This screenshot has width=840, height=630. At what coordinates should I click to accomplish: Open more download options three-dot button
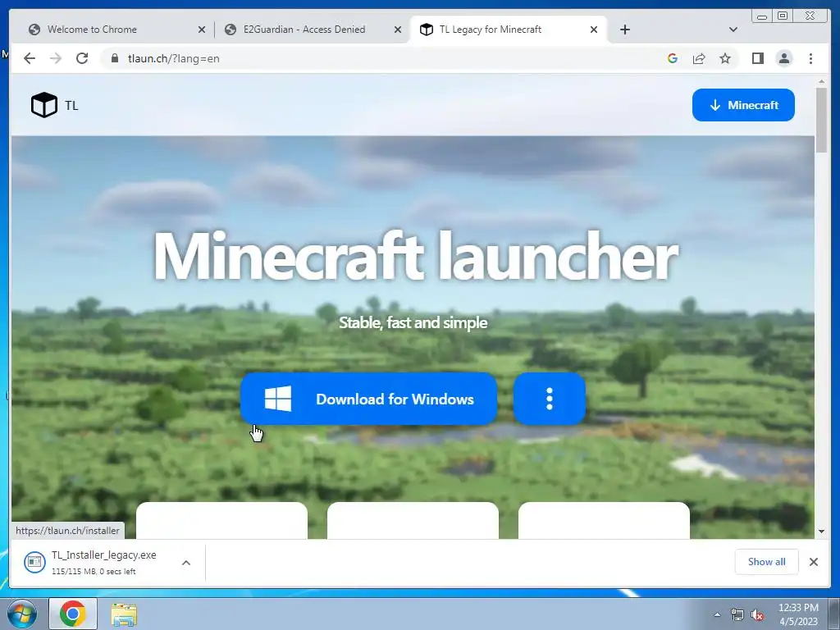click(549, 399)
